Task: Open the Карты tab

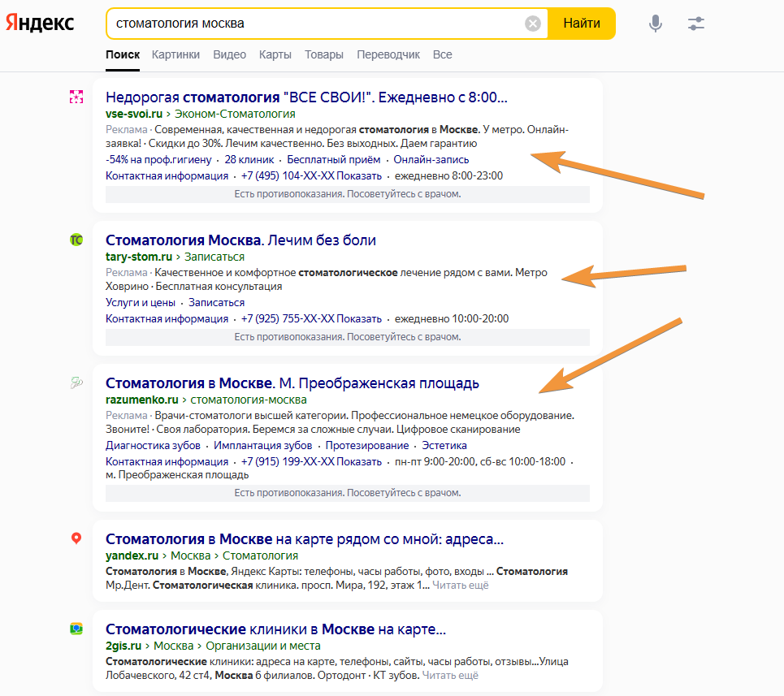Action: coord(275,54)
